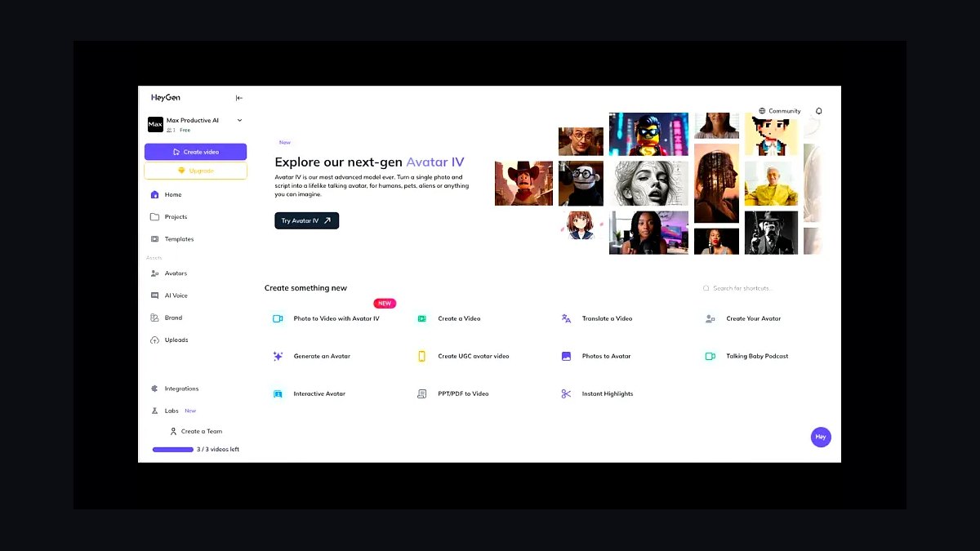Click the man in yellow suit thumbnail
Screen dimensions: 980x551
(771, 184)
